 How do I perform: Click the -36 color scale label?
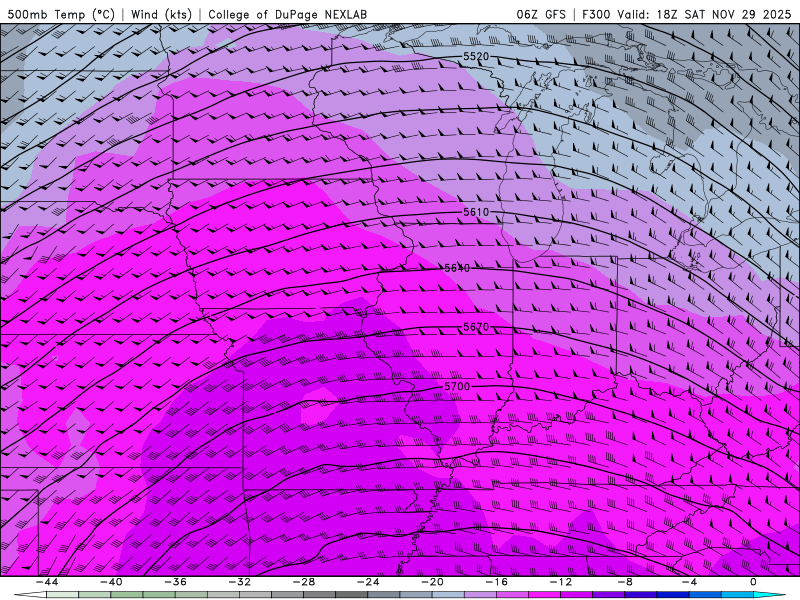pos(175,582)
